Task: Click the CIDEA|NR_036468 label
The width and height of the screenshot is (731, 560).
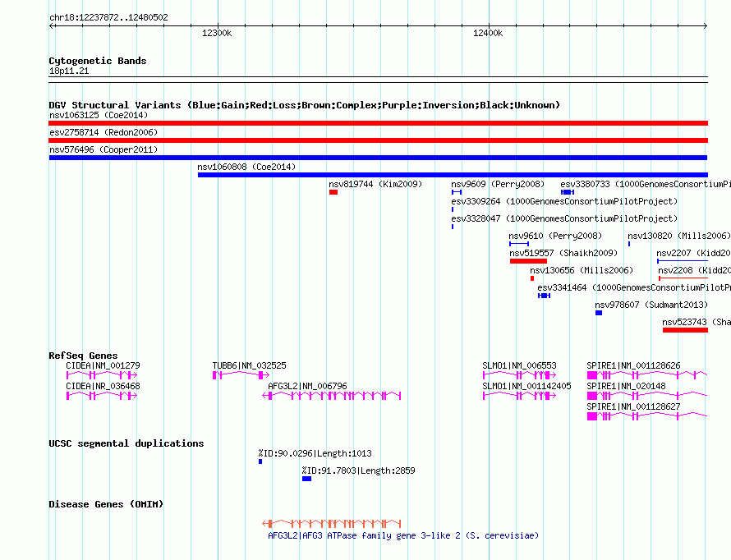Action: [103, 386]
